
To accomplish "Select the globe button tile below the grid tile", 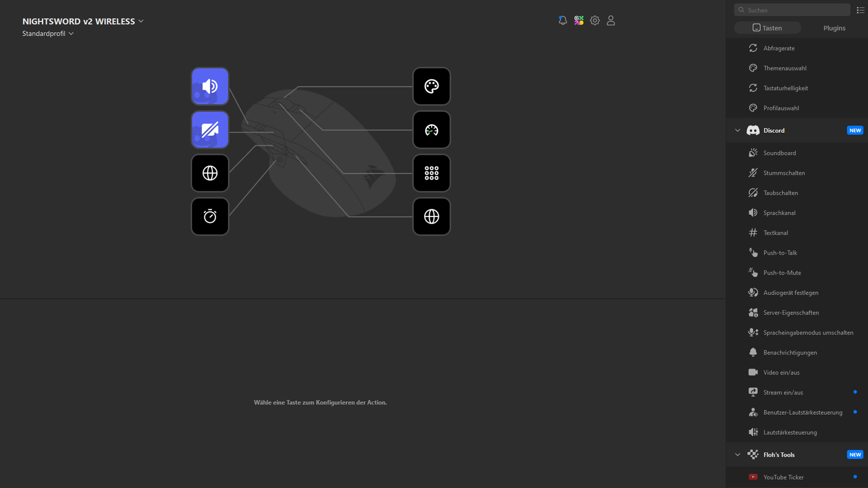I will (x=431, y=216).
